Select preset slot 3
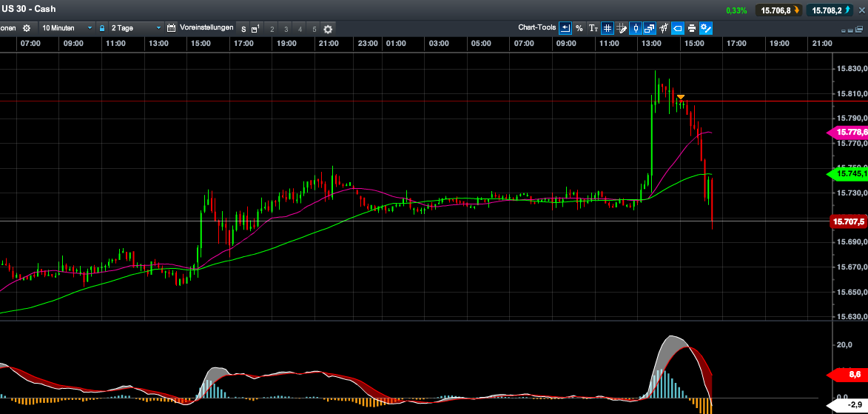Image resolution: width=868 pixels, height=414 pixels. [x=286, y=29]
